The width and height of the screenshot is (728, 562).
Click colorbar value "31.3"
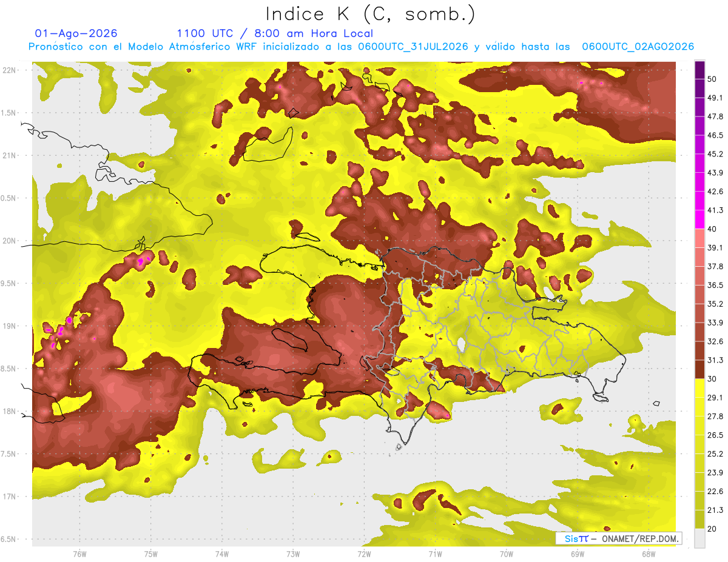coord(715,360)
